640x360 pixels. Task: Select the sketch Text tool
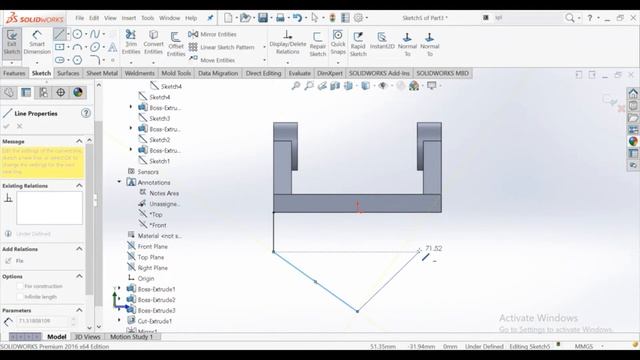113,47
